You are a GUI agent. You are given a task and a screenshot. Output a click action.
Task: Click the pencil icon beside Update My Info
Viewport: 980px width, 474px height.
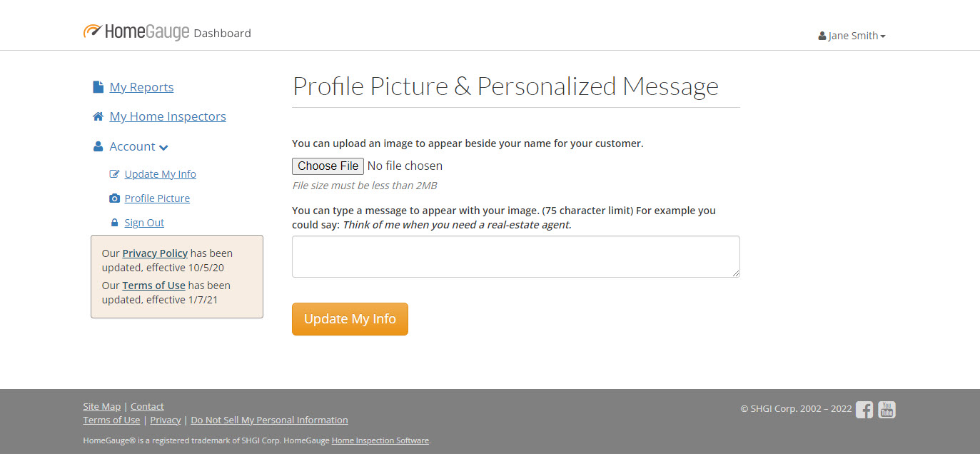click(x=114, y=174)
